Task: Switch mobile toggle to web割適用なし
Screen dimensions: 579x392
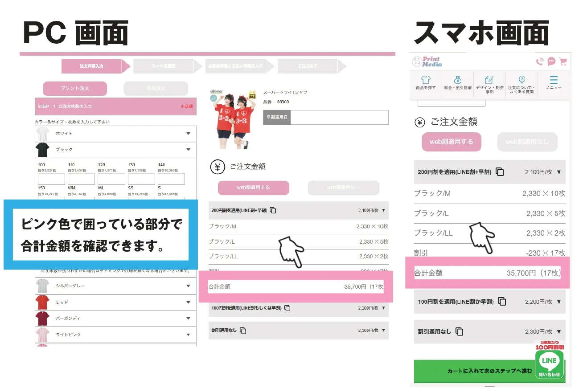Action: 527,142
